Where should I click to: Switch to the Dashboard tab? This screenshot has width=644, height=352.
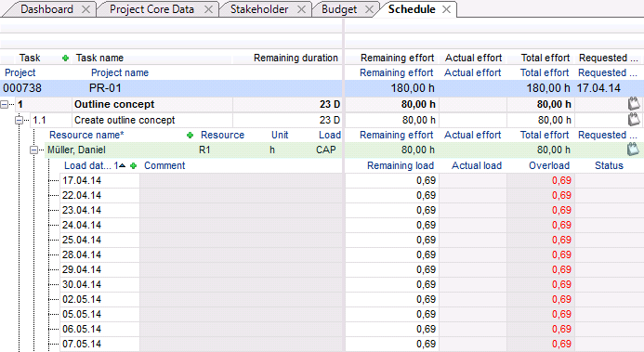click(x=46, y=9)
